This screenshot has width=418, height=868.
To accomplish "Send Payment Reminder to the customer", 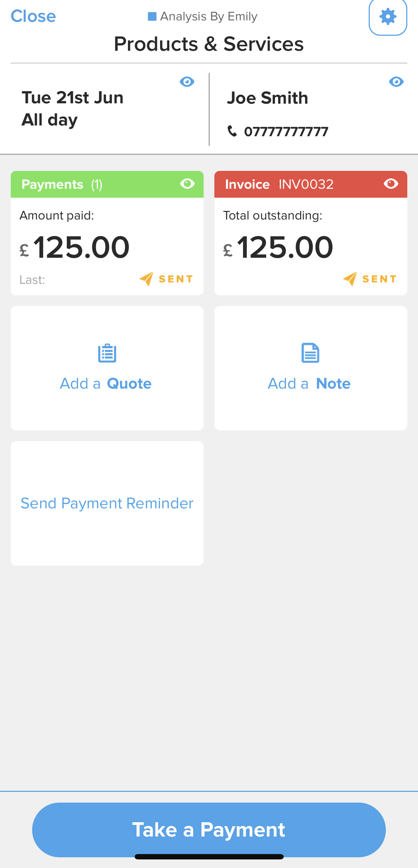I will [x=107, y=503].
